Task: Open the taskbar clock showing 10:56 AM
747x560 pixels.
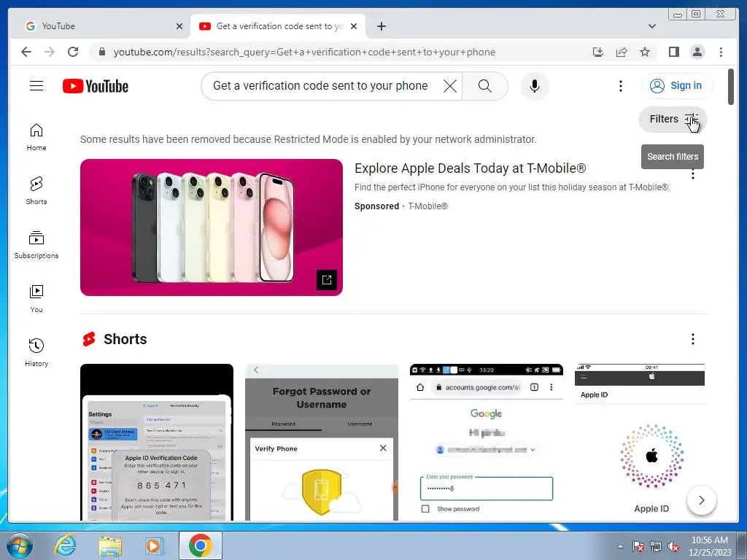Action: coord(710,545)
